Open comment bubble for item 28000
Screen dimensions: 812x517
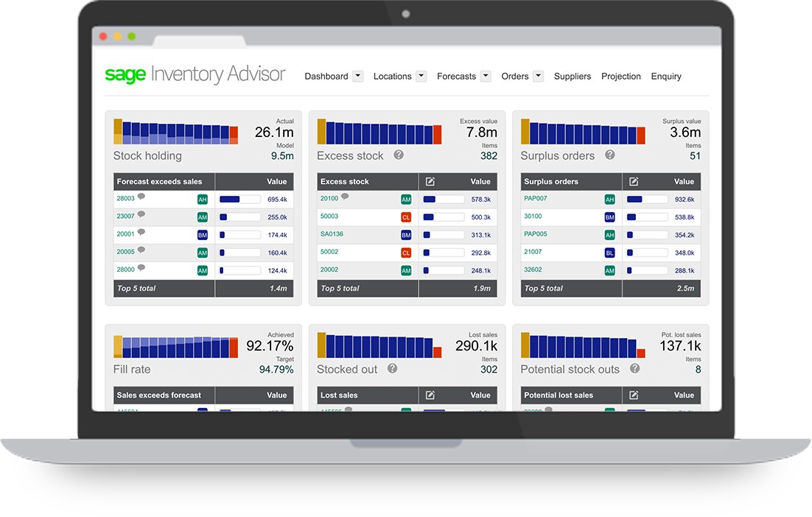point(141,268)
